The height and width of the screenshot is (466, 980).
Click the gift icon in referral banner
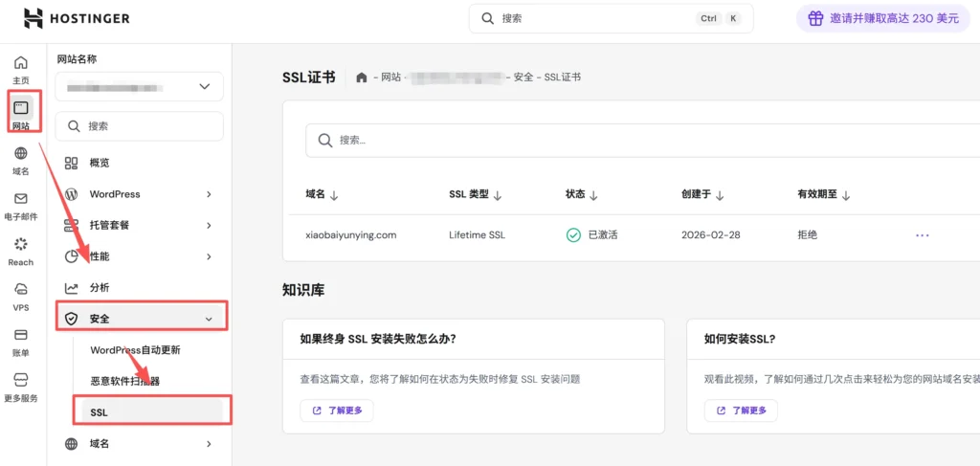(815, 18)
